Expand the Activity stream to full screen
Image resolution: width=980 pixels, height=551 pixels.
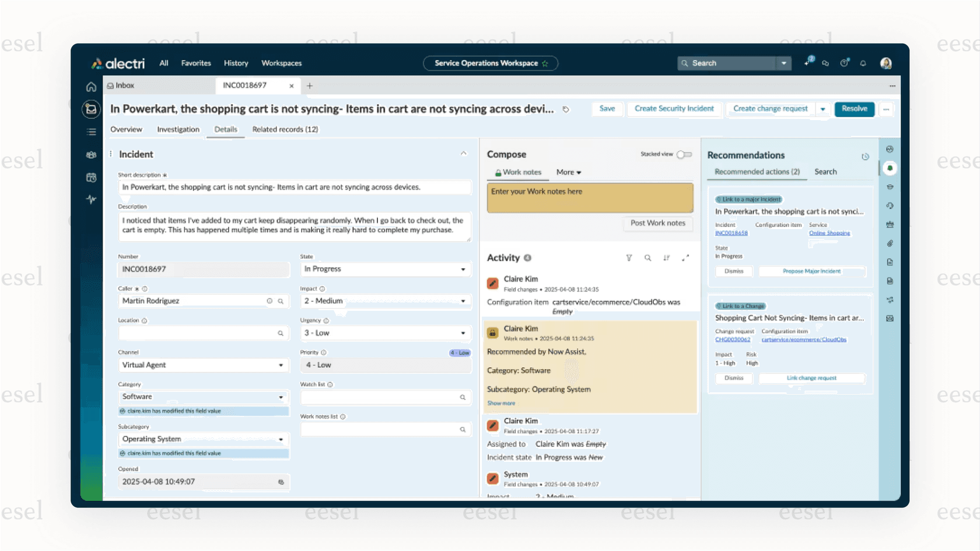(685, 257)
